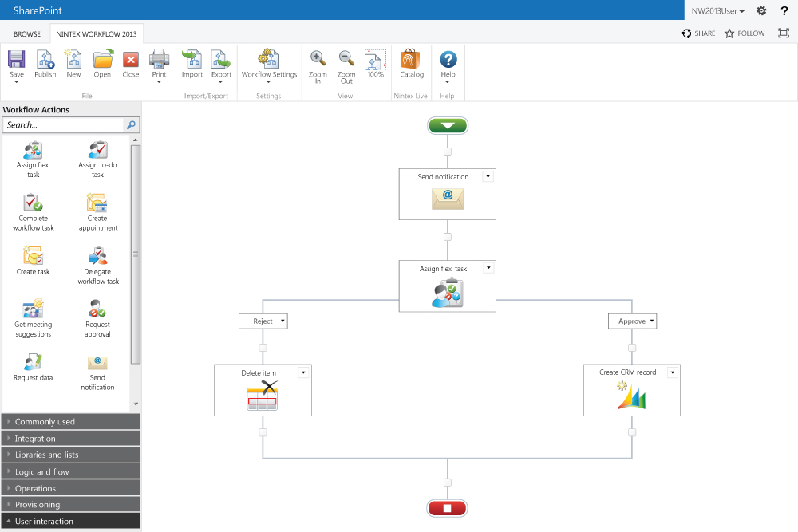Click the red workflow end node
798x532 pixels.
(x=447, y=508)
